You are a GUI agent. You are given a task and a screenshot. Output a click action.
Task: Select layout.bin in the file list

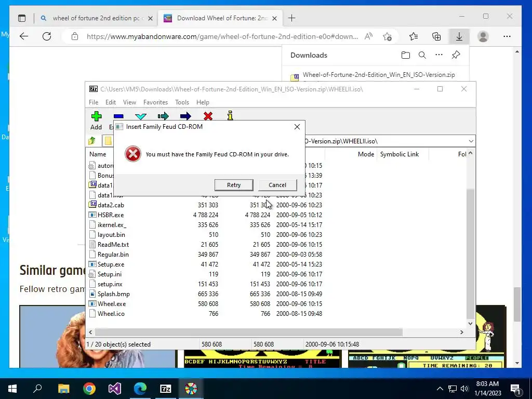click(x=111, y=234)
